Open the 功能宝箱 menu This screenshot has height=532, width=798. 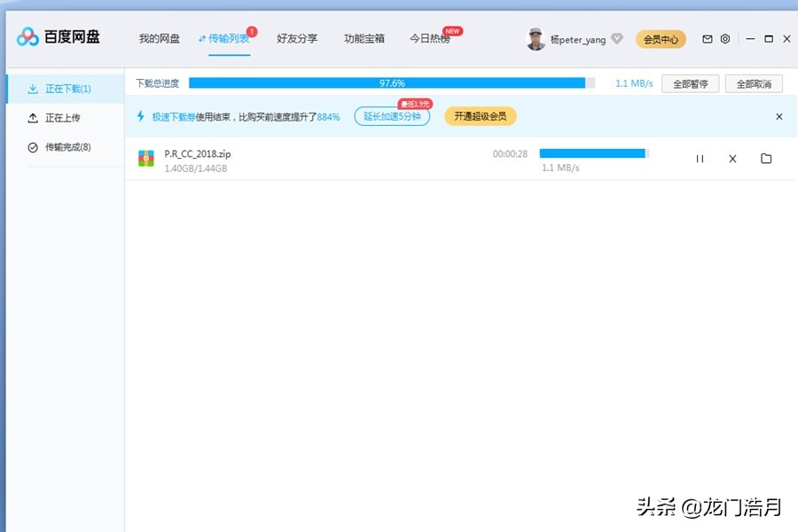[x=364, y=39]
